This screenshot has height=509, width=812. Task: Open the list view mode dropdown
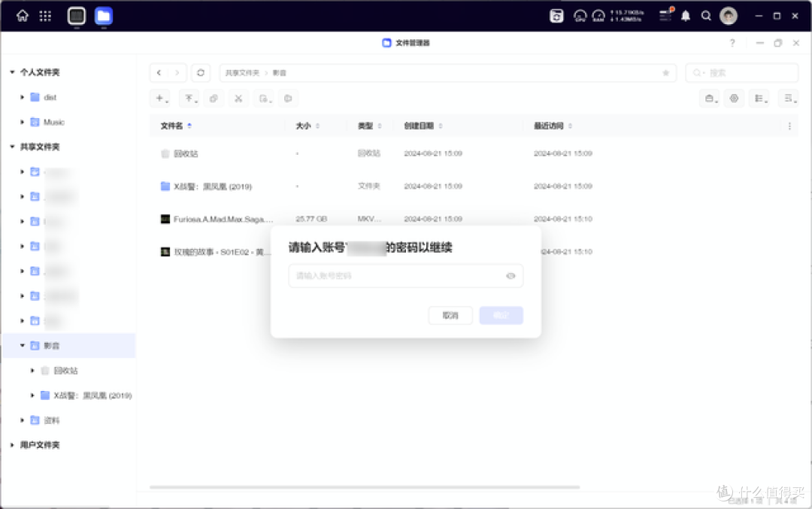[760, 98]
